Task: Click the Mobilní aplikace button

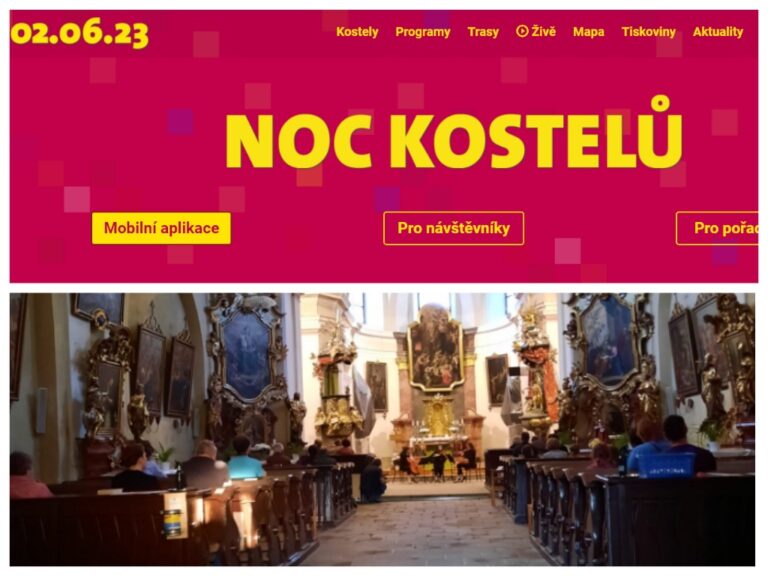Action: (x=161, y=228)
